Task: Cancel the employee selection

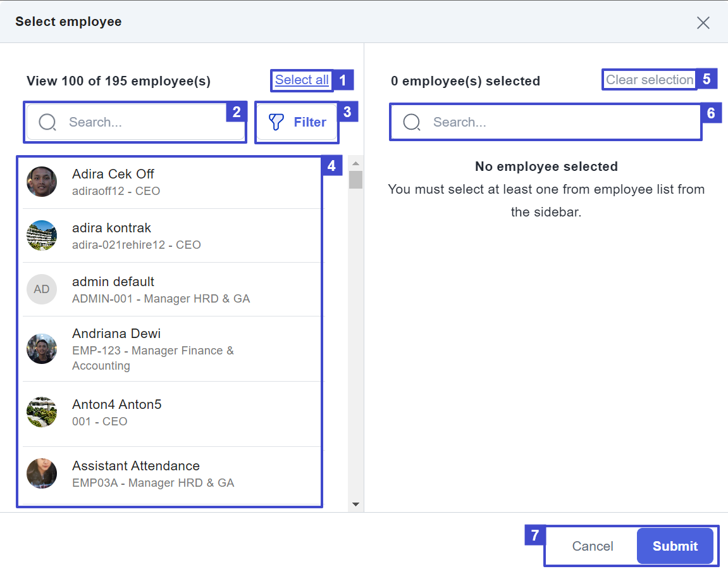Action: click(x=592, y=546)
